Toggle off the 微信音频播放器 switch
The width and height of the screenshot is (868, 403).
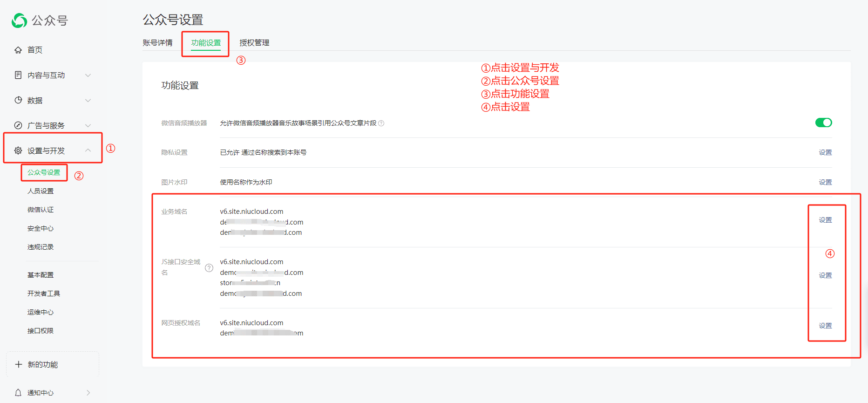823,123
